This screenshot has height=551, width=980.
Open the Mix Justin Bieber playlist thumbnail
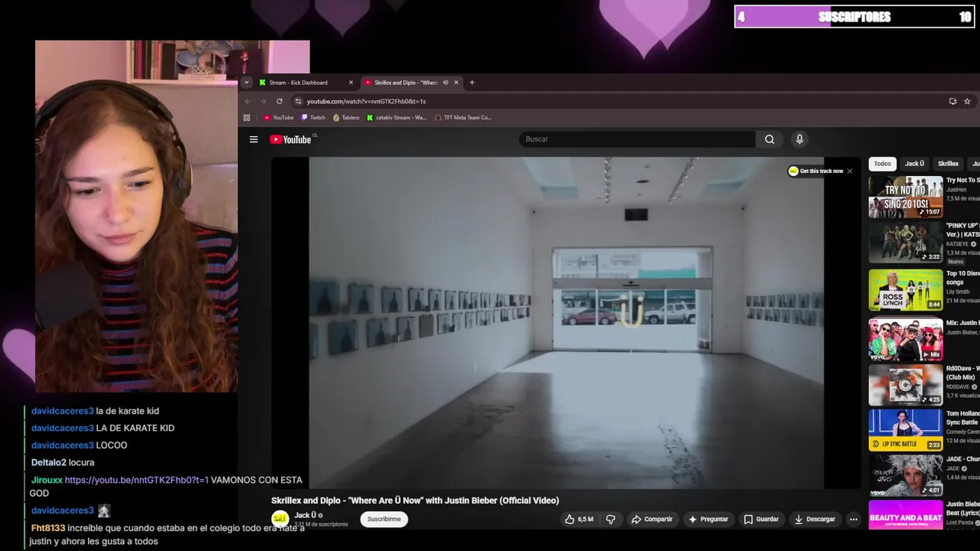[x=905, y=339]
